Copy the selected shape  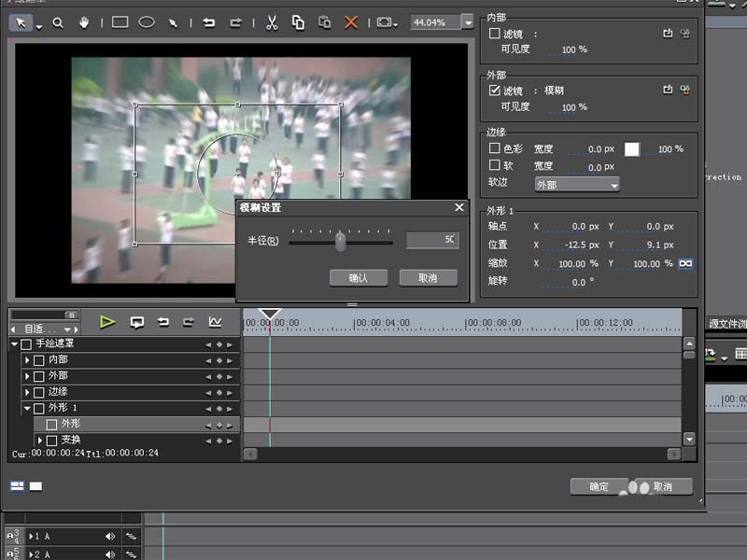[x=298, y=22]
